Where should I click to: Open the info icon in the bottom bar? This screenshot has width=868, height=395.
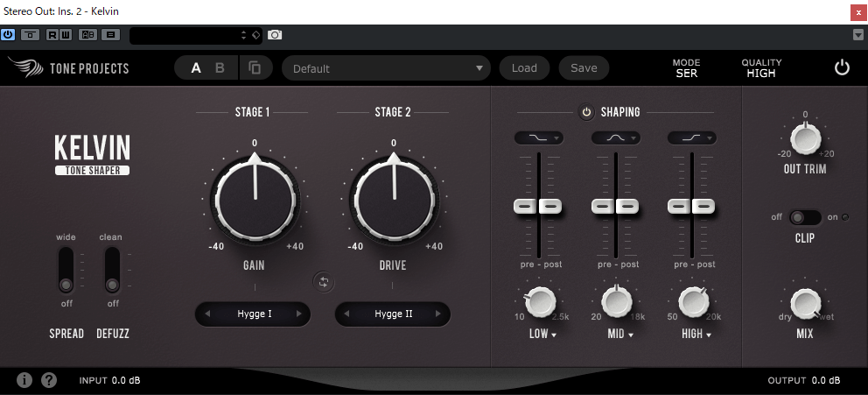tap(24, 380)
